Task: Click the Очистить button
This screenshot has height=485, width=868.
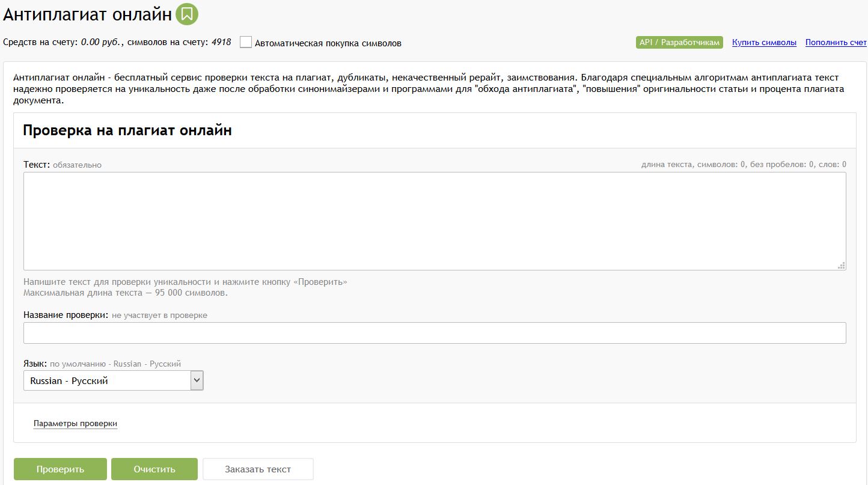Action: tap(154, 469)
